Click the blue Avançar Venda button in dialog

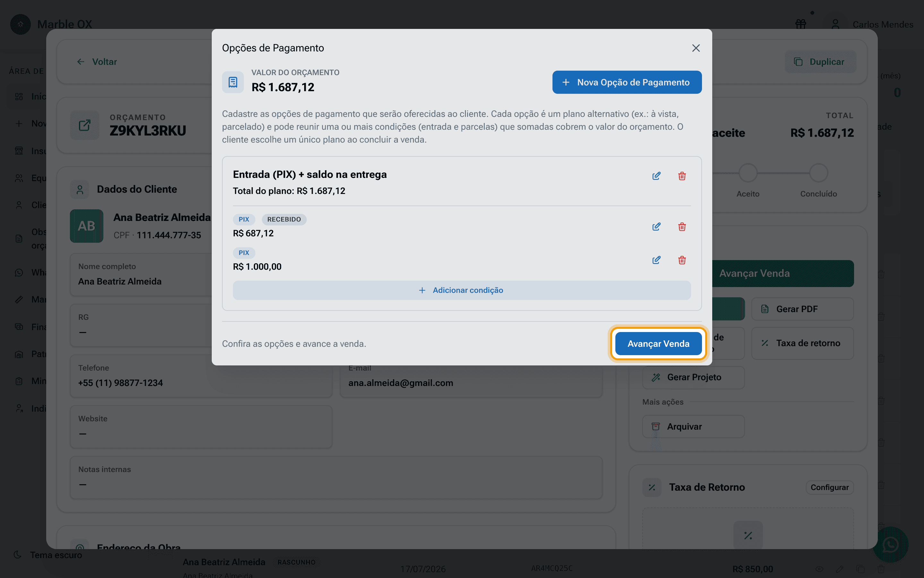tap(658, 344)
